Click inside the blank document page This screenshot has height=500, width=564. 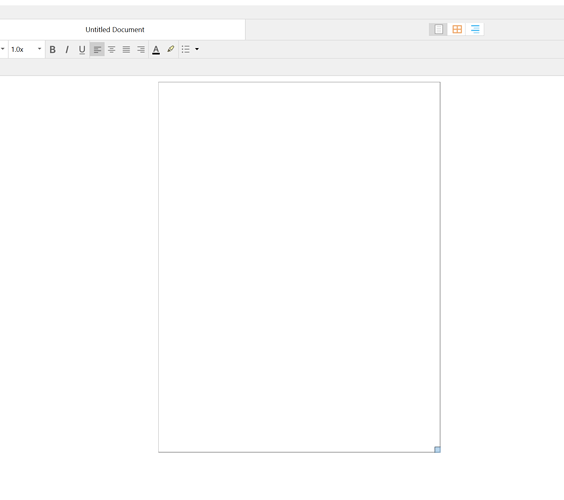(x=299, y=267)
